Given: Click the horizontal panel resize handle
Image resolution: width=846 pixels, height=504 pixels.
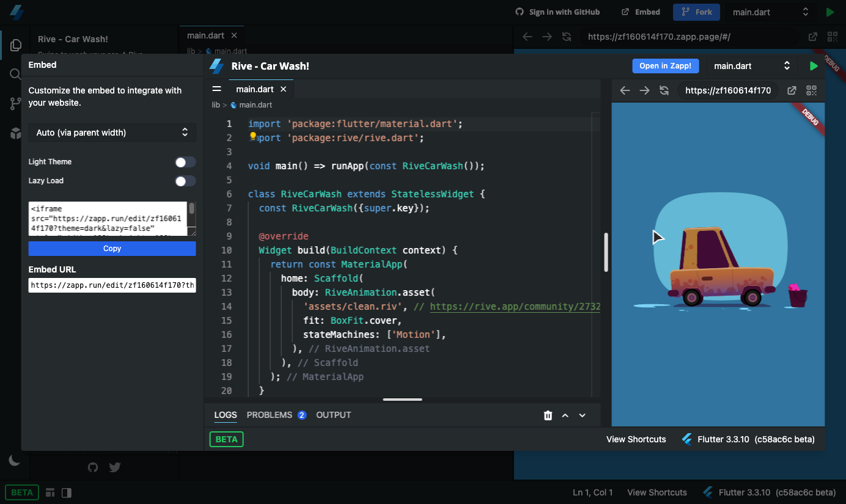Looking at the screenshot, I should 402,400.
